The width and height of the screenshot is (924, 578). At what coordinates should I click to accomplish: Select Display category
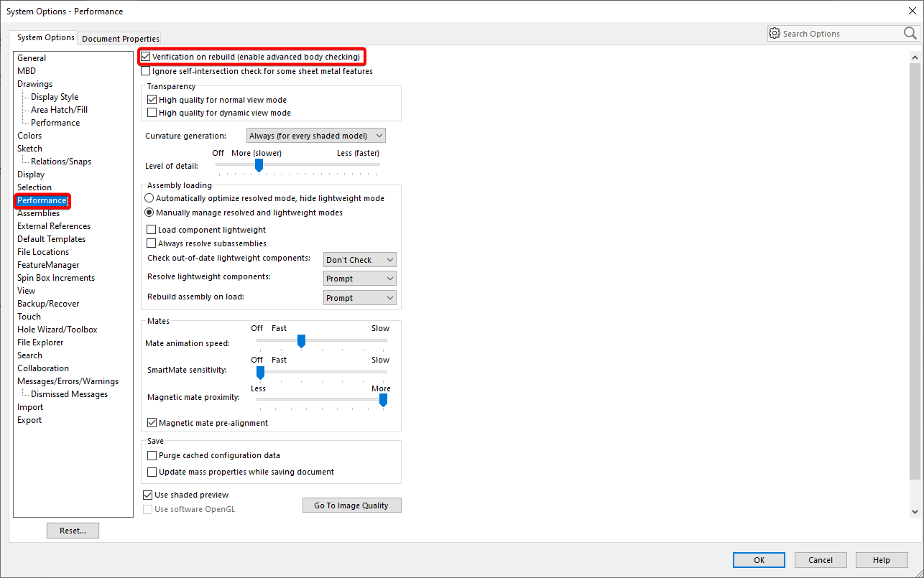31,174
